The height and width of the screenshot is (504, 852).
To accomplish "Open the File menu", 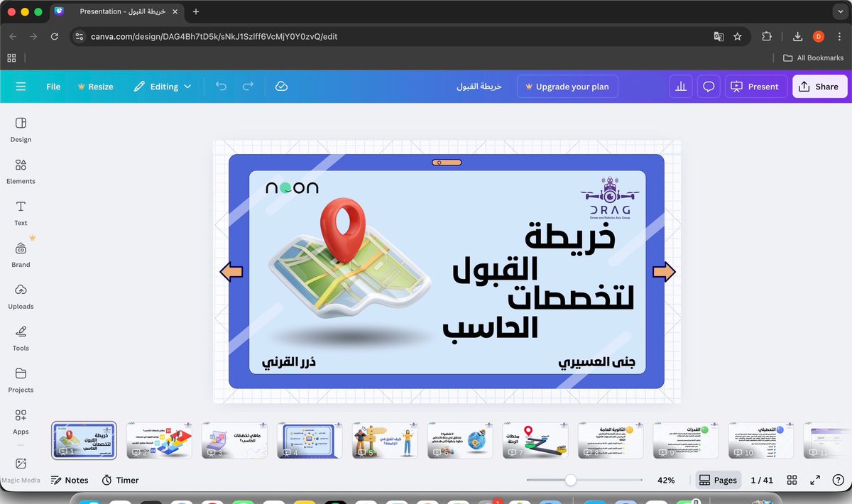I will 53,86.
